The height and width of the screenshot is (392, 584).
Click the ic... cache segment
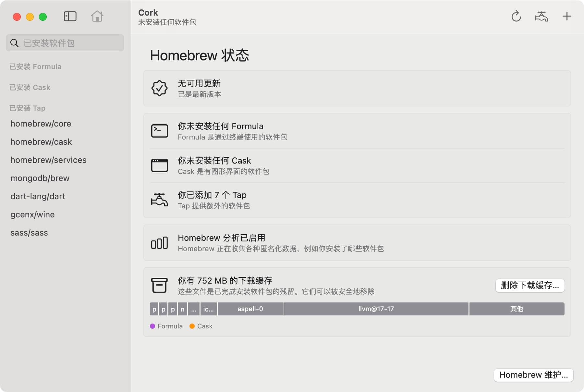[209, 309]
